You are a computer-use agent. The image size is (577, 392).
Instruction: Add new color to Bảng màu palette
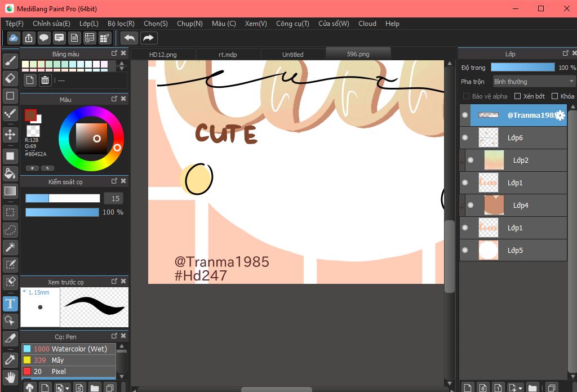click(x=30, y=80)
